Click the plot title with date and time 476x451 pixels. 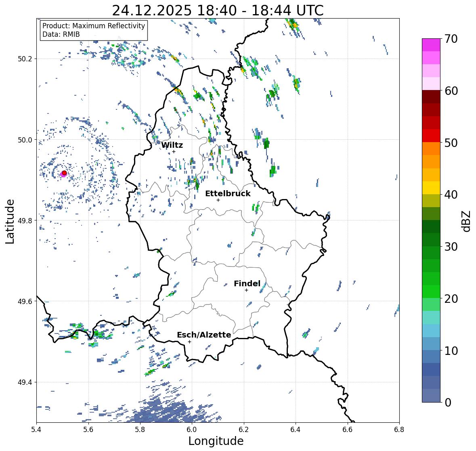point(218,10)
